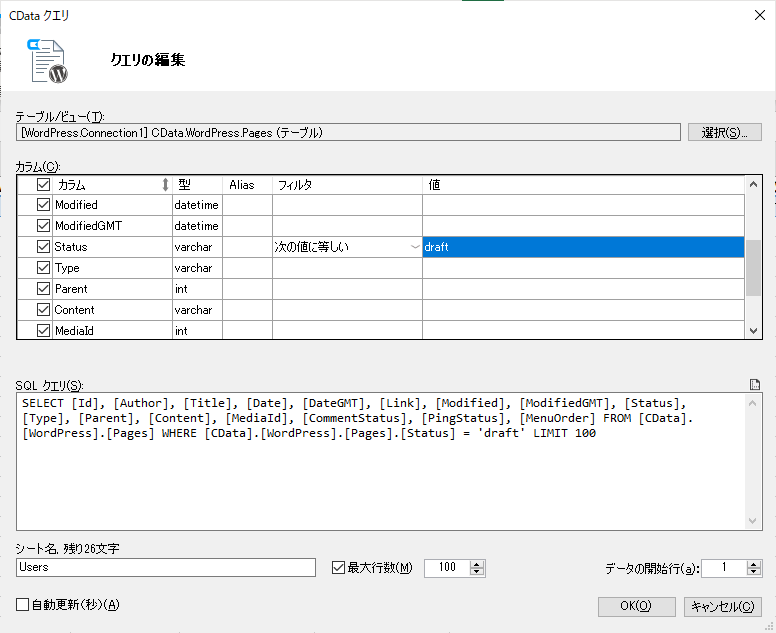Click the キャンセル(C) cancel button

tap(723, 606)
